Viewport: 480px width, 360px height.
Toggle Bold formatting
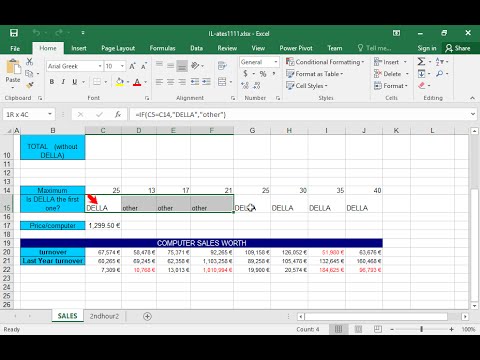[52, 82]
